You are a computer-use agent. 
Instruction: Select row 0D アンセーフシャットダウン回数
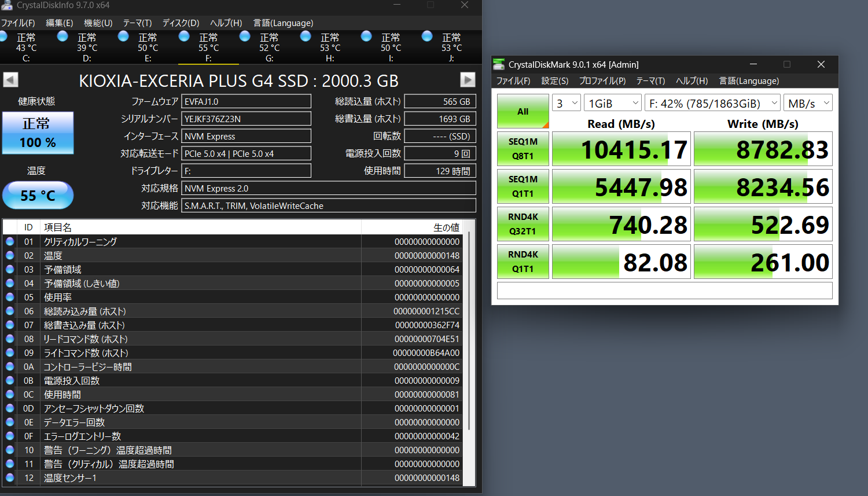pos(233,408)
